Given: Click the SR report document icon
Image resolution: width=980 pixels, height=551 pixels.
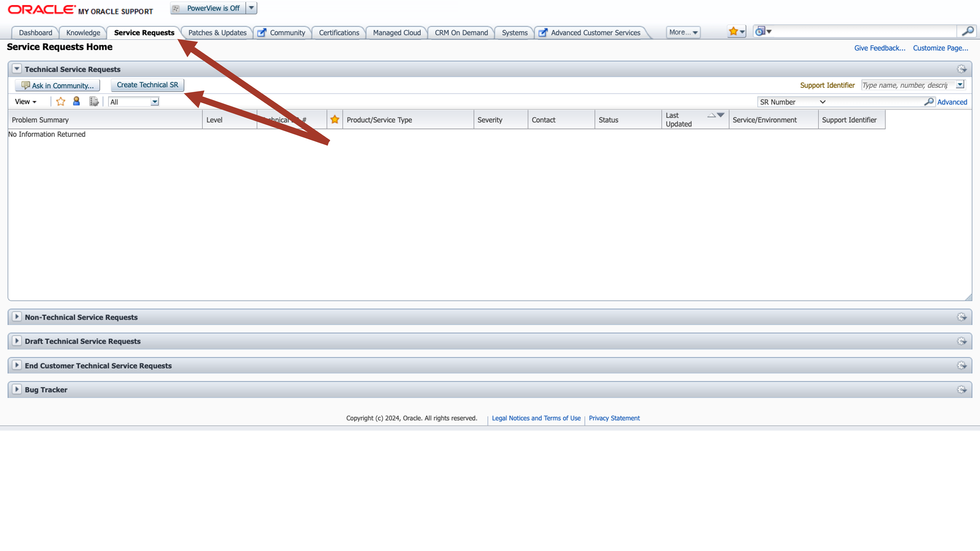Looking at the screenshot, I should [x=94, y=101].
